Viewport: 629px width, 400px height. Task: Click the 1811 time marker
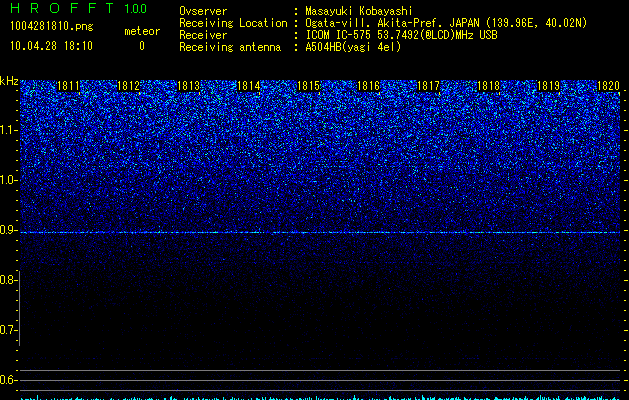68,86
